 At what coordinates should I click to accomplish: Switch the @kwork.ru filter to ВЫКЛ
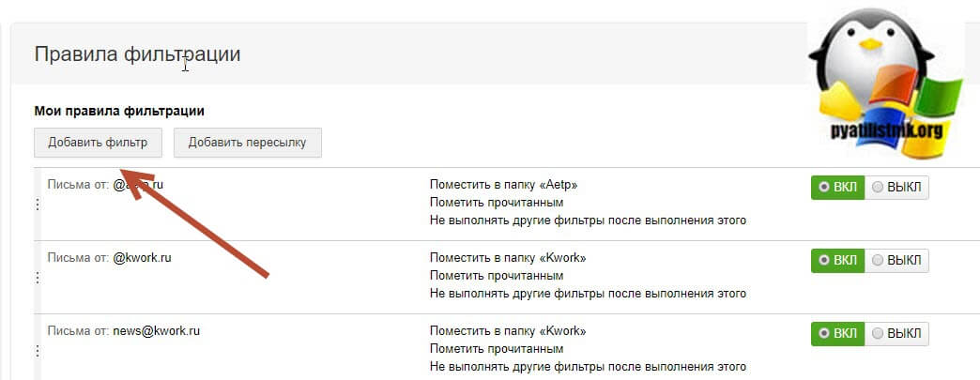896,260
